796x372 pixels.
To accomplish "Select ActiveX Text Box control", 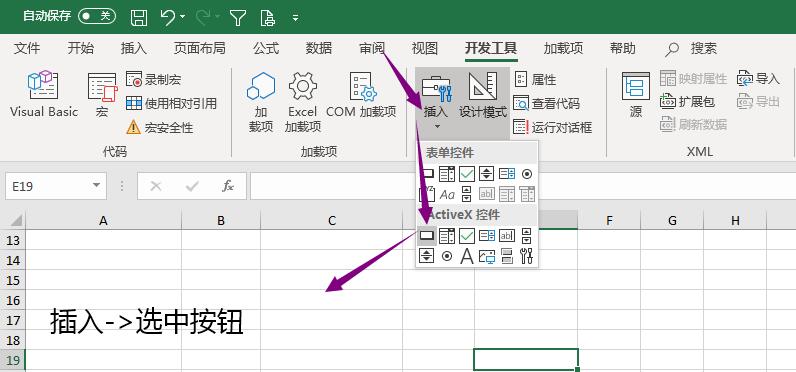I will [507, 235].
